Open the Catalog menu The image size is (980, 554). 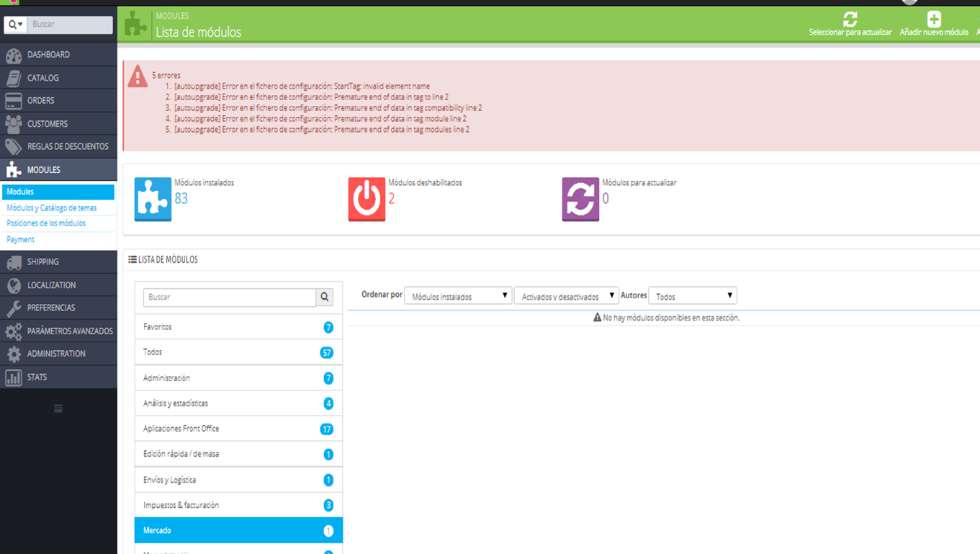tap(58, 78)
